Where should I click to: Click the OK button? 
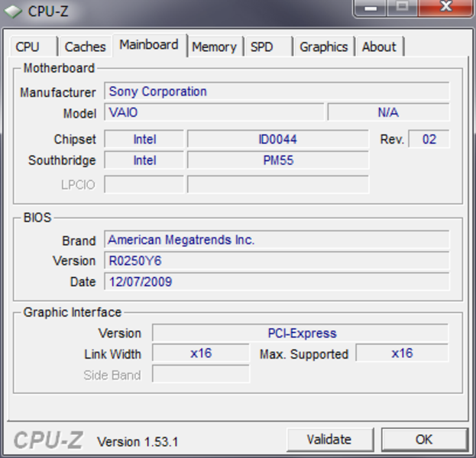424,440
